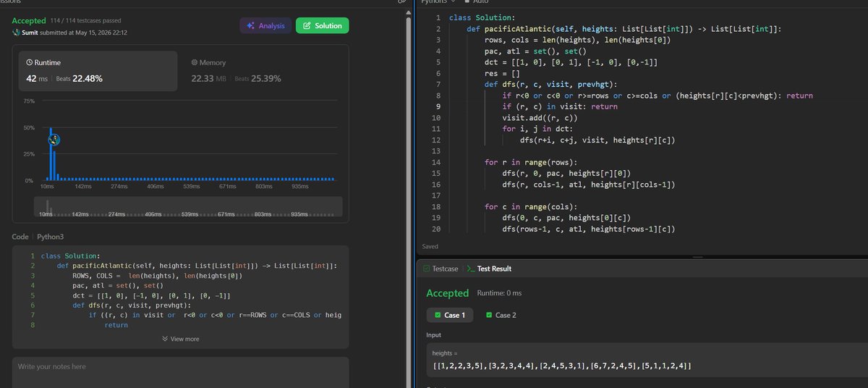Click the '42 ms' runtime value
The height and width of the screenshot is (388, 868).
[37, 79]
